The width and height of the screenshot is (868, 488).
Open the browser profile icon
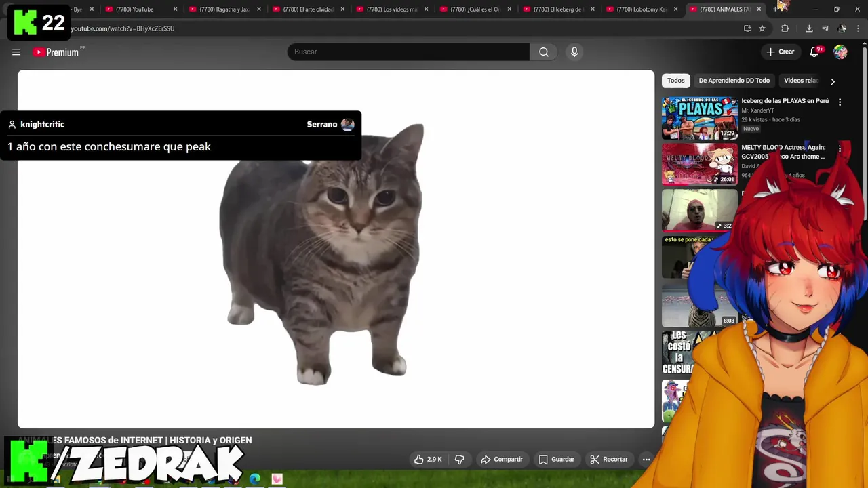(x=842, y=28)
